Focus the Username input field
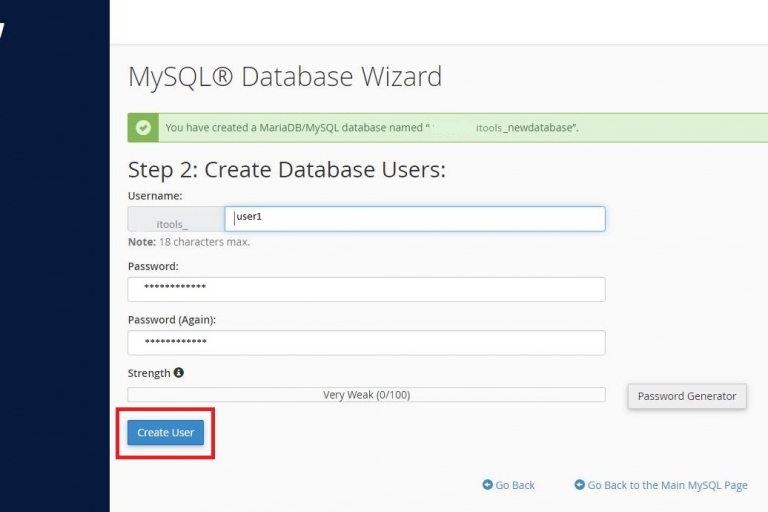Image resolution: width=768 pixels, height=512 pixels. coord(415,219)
